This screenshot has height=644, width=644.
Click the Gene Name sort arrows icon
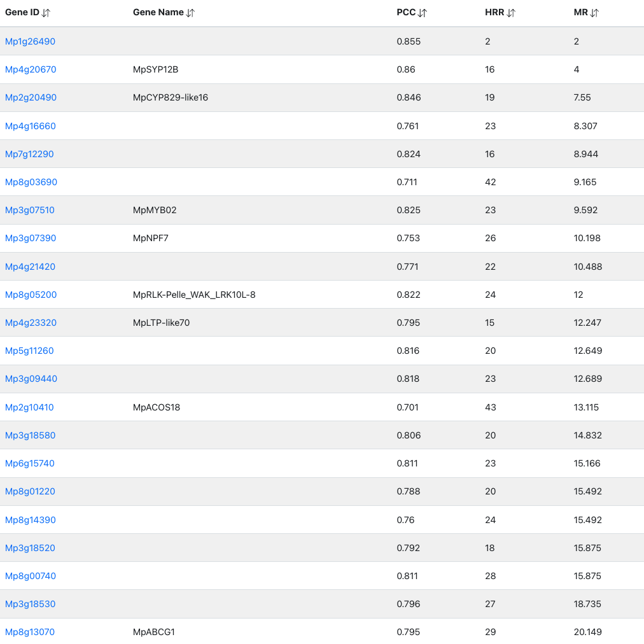(191, 13)
